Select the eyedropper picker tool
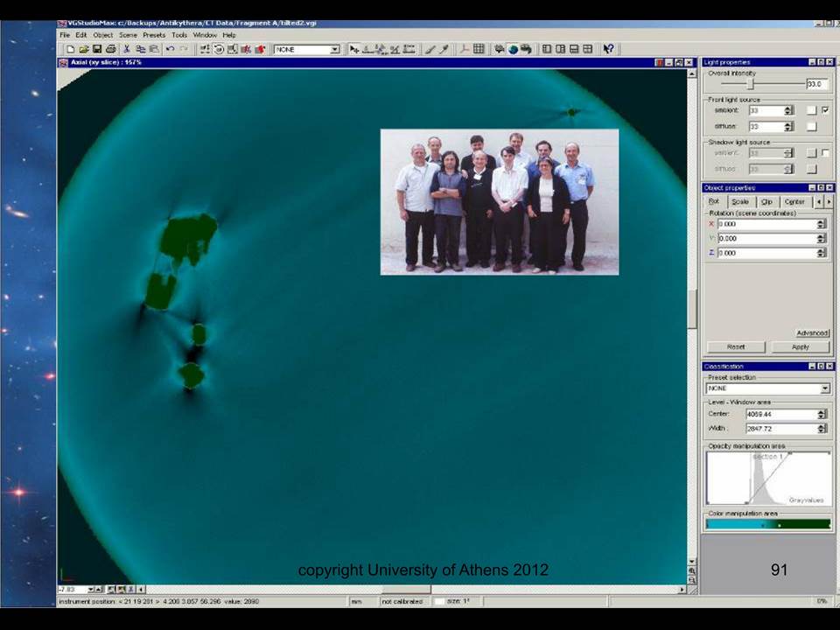Viewport: 840px width, 630px height. point(444,49)
